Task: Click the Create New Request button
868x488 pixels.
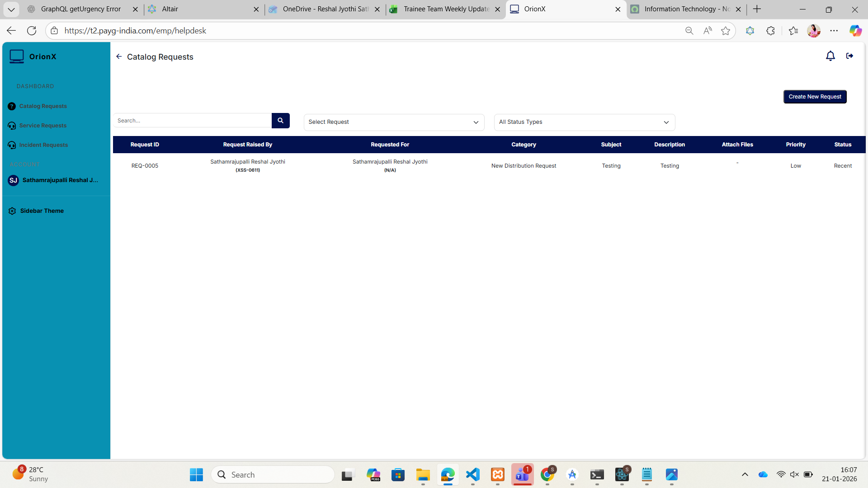Action: click(x=815, y=97)
